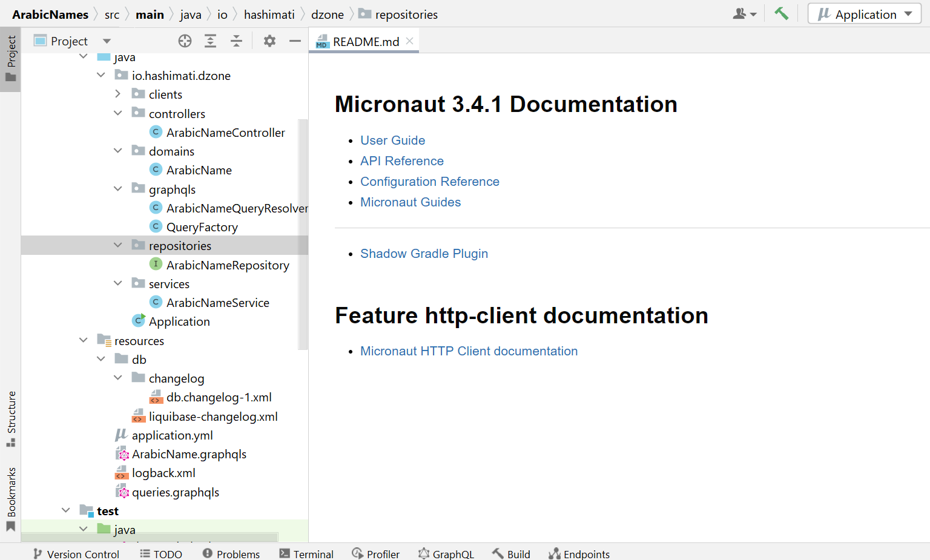Open the Version Control tool window
The height and width of the screenshot is (560, 930).
[x=76, y=554]
